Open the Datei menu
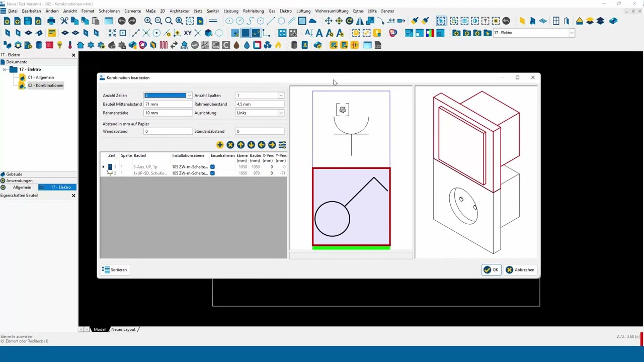Image resolution: width=644 pixels, height=362 pixels. point(13,11)
